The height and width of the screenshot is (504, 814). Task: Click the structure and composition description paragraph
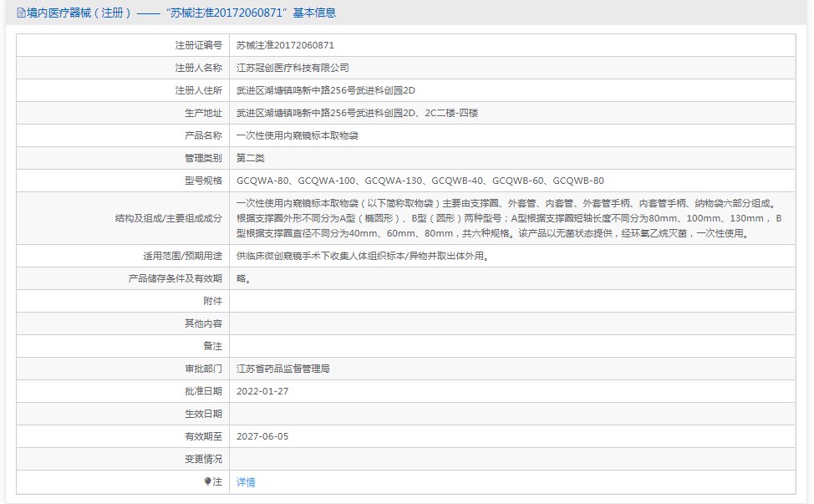(510, 218)
